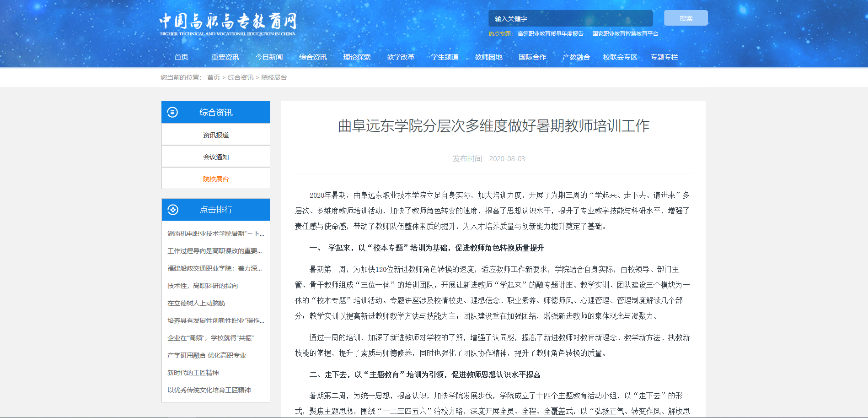868x418 pixels.
Task: Open ranked article 产学研用融合 优化高职专业
Action: (x=207, y=355)
